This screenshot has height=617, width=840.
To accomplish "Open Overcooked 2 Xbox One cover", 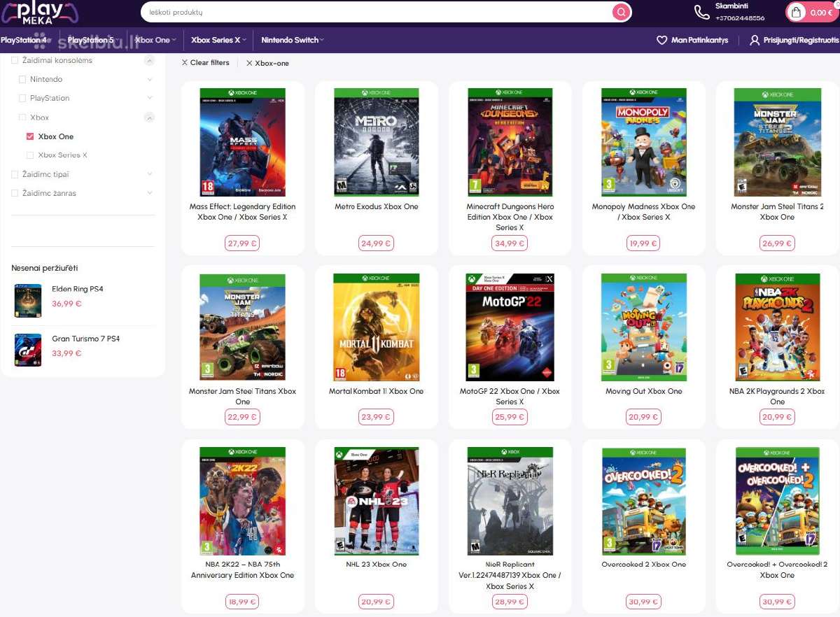I will click(x=644, y=501).
